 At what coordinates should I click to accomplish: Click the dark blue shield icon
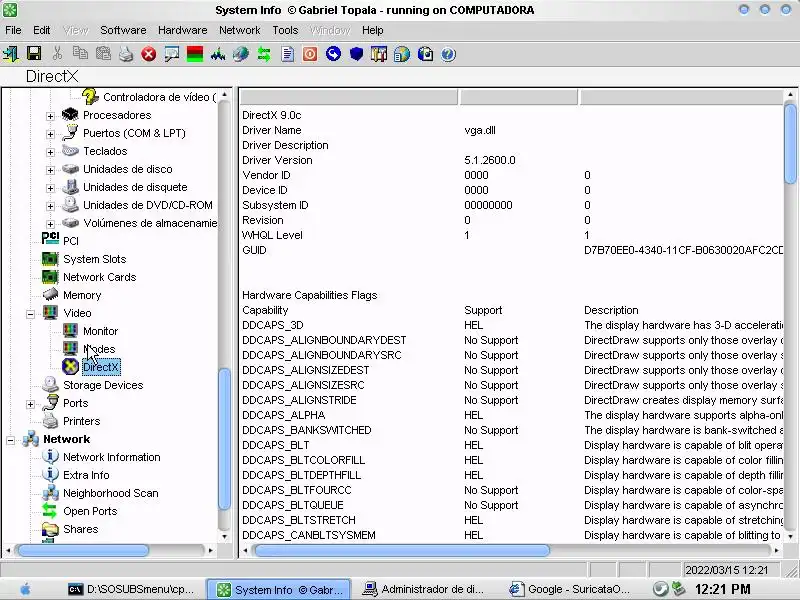(356, 54)
